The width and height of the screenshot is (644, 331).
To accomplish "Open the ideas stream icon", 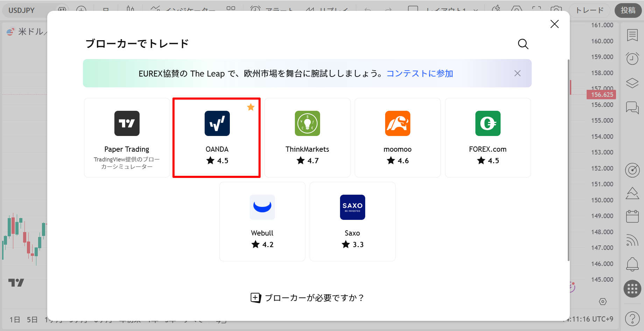I will tap(632, 193).
